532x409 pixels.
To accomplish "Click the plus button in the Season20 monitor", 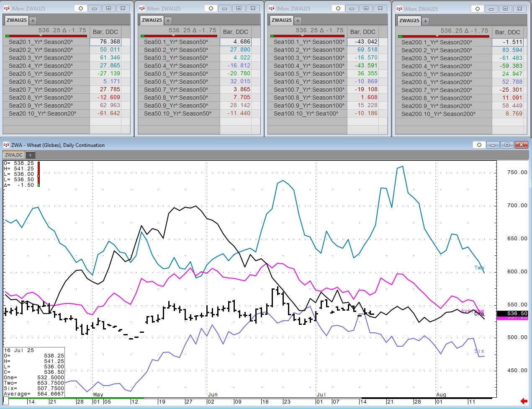I will pos(33,20).
